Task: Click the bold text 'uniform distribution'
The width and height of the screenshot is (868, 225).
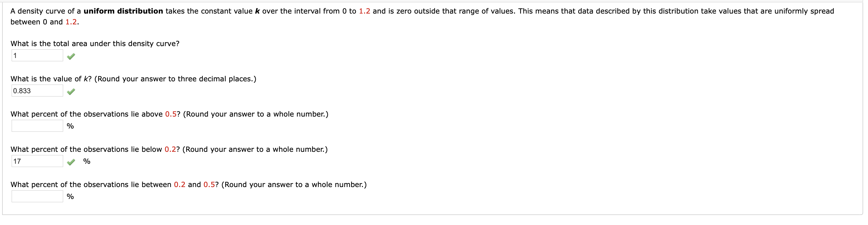Action: 123,11
